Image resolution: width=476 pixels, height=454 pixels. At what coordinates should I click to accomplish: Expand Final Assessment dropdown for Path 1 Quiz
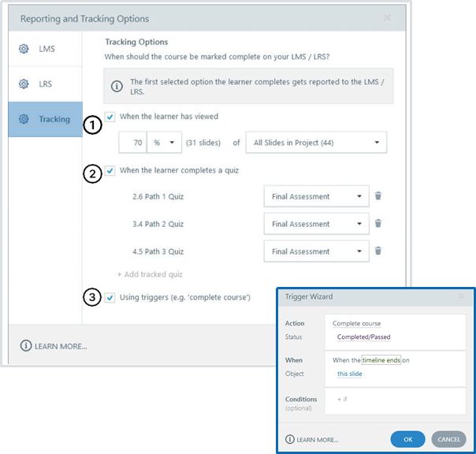[x=316, y=197]
